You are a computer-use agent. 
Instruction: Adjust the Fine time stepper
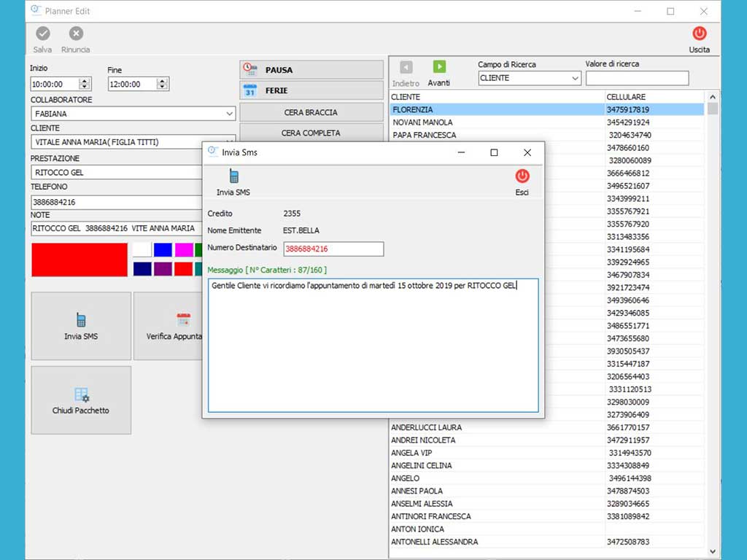point(163,85)
